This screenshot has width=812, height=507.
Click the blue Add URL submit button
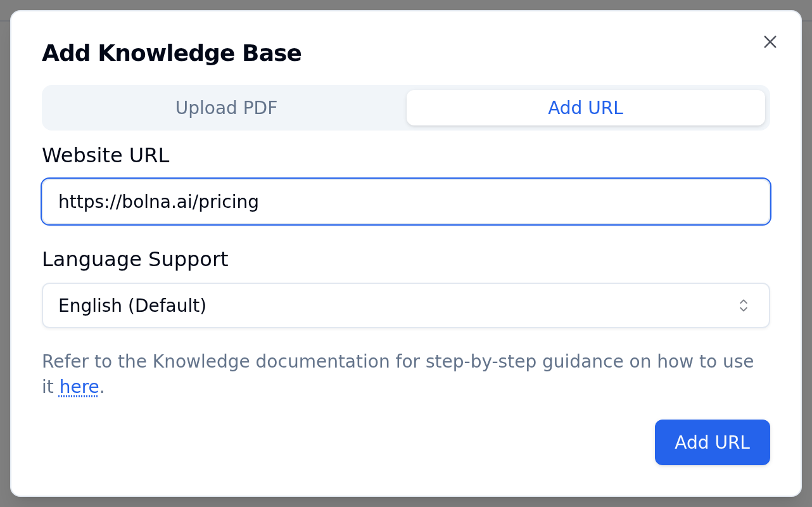coord(713,442)
